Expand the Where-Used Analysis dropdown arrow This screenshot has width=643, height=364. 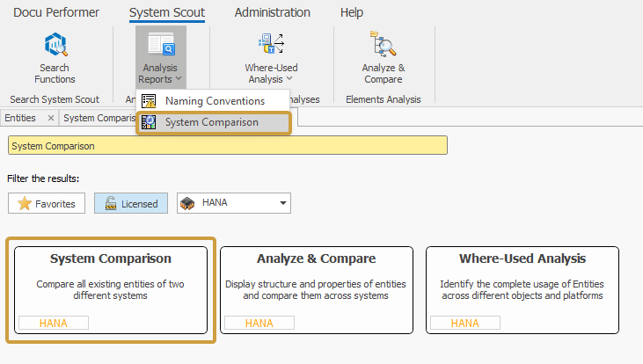[x=289, y=80]
